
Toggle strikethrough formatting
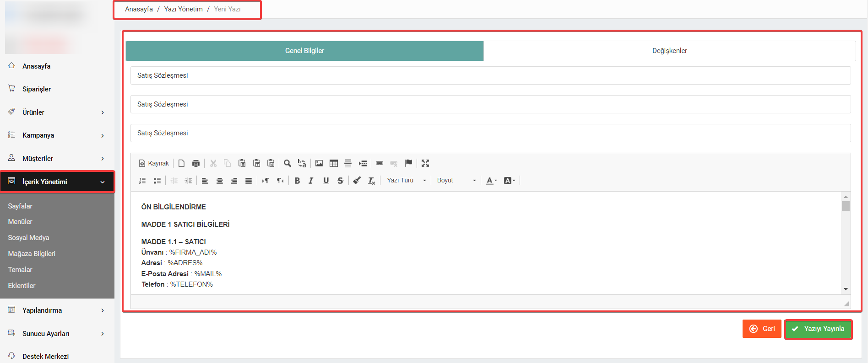340,181
